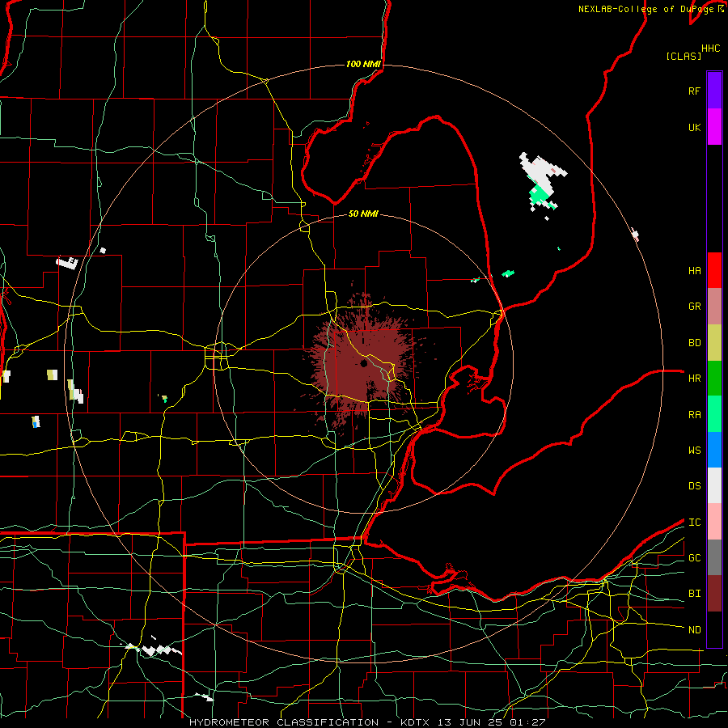Click the RF legend label
This screenshot has height=728, width=728.
click(x=694, y=91)
